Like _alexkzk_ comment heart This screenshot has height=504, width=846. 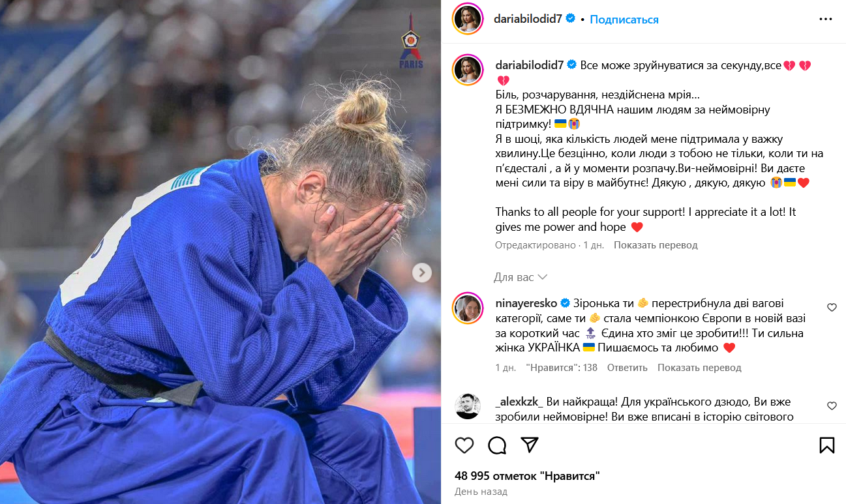pyautogui.click(x=832, y=406)
